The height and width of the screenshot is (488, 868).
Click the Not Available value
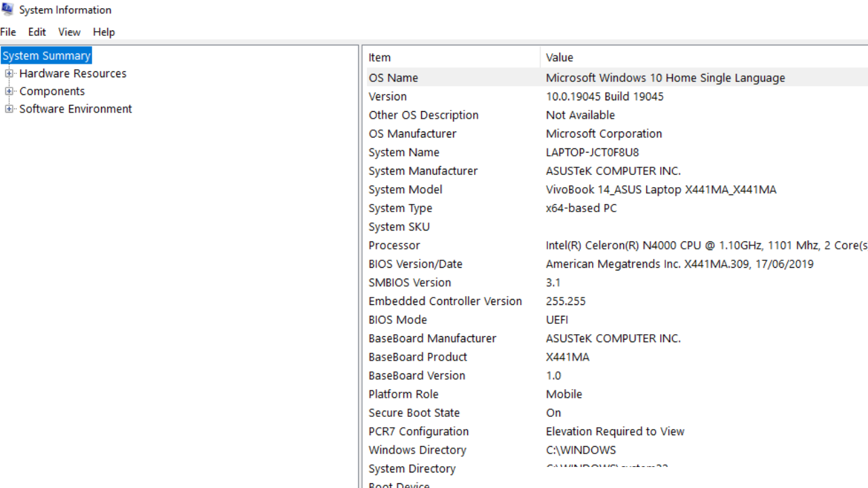pyautogui.click(x=580, y=115)
